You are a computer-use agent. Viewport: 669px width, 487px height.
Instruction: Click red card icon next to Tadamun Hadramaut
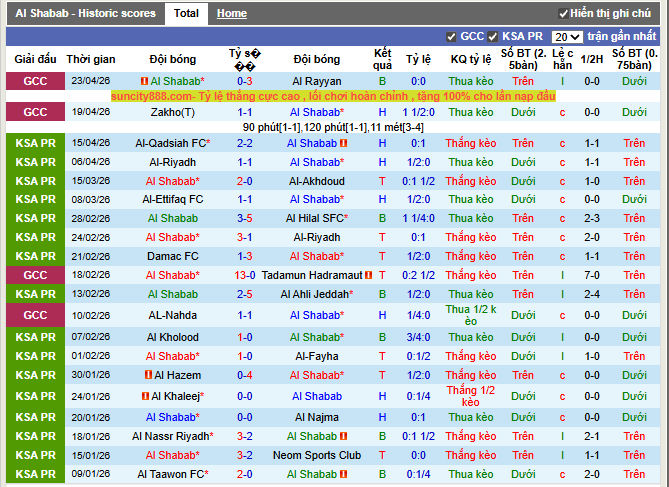pos(369,275)
